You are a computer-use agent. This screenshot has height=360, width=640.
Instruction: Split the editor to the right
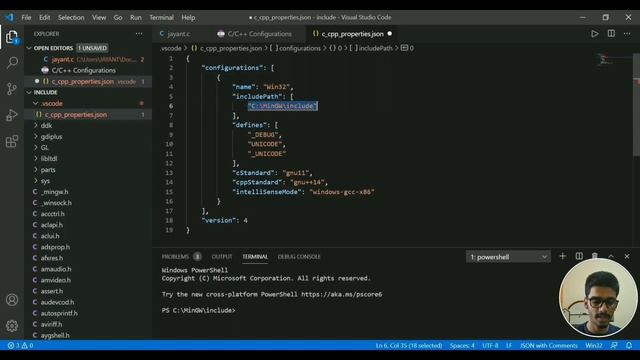[x=611, y=34]
